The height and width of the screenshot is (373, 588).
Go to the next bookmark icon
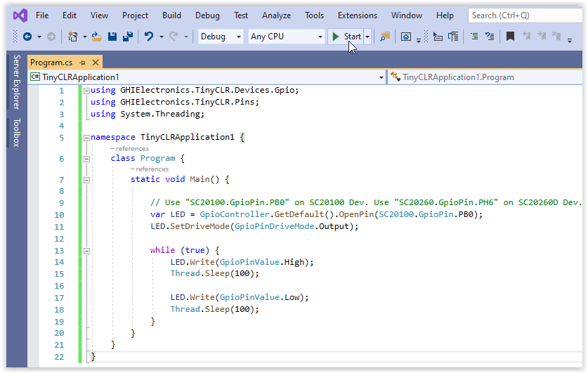pyautogui.click(x=542, y=37)
